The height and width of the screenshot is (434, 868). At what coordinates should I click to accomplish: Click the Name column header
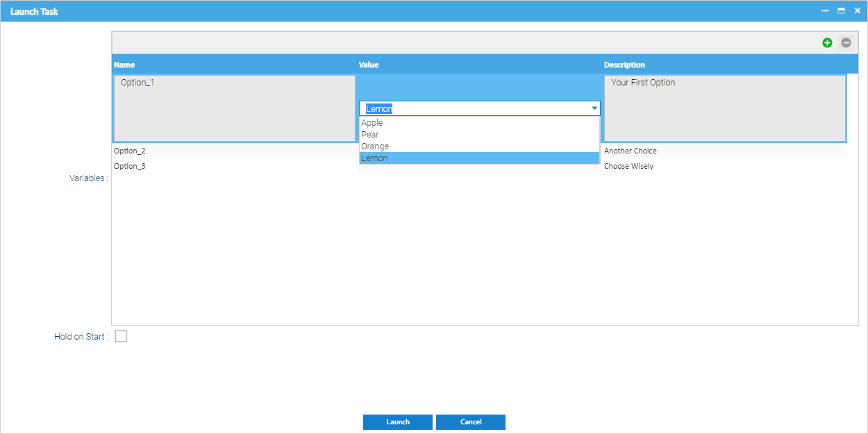124,65
